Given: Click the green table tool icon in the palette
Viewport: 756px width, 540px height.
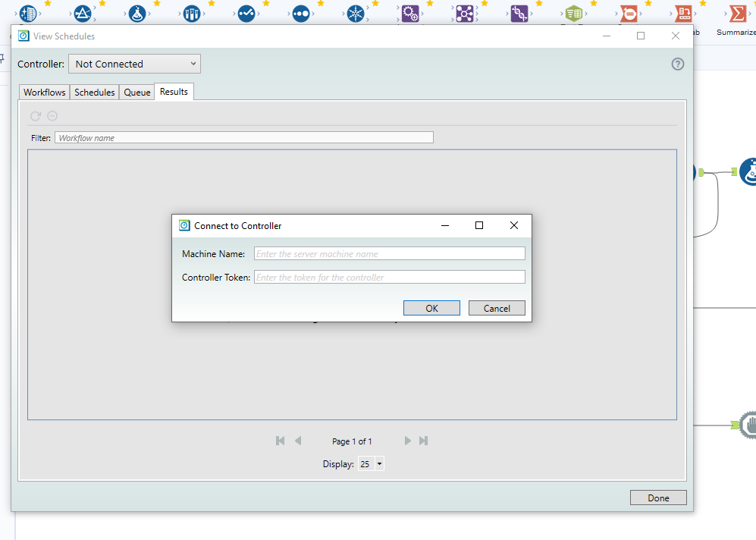Looking at the screenshot, I should pos(574,13).
